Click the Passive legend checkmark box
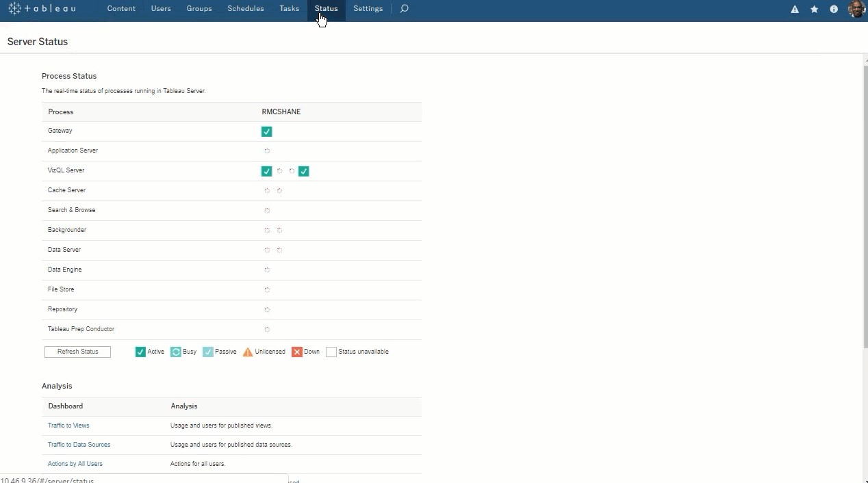868x483 pixels. (208, 352)
